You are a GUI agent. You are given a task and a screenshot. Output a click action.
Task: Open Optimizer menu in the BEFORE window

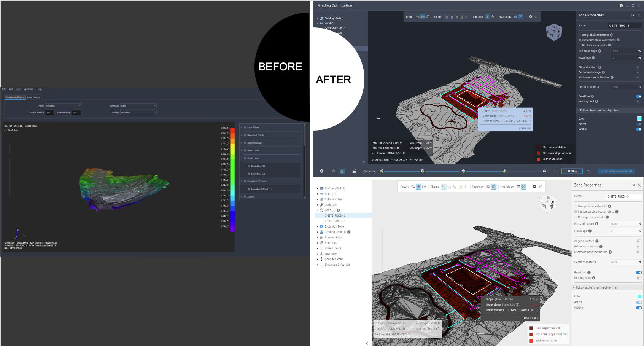(29, 89)
